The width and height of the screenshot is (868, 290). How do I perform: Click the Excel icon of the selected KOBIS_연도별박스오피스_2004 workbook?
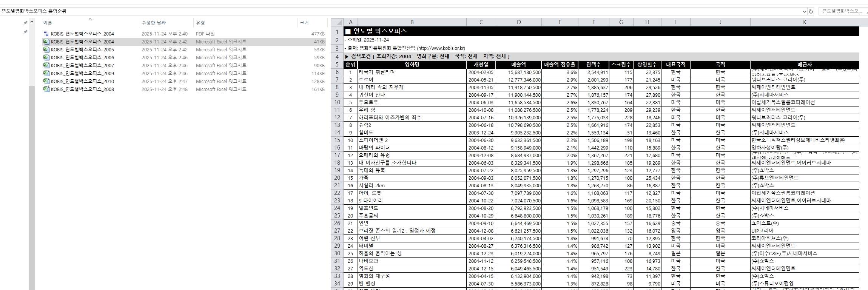pos(46,42)
